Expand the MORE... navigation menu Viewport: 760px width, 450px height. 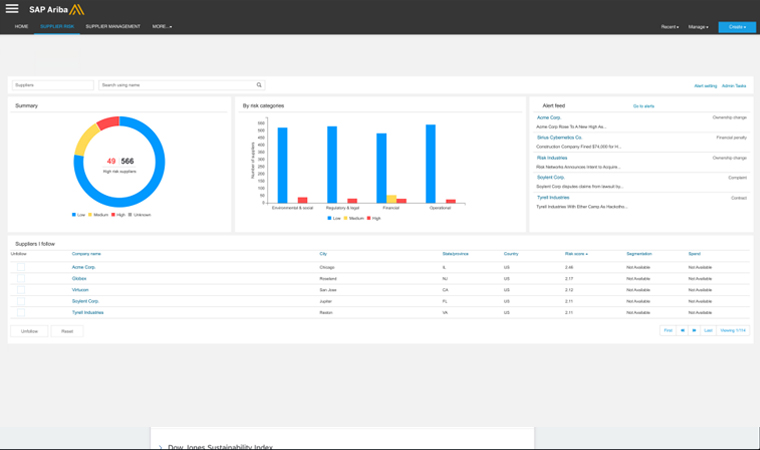162,26
